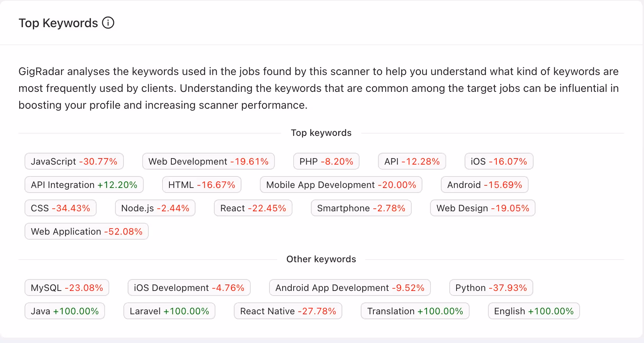Click the Top Keywords panel title
This screenshot has height=343, width=644.
pos(58,23)
